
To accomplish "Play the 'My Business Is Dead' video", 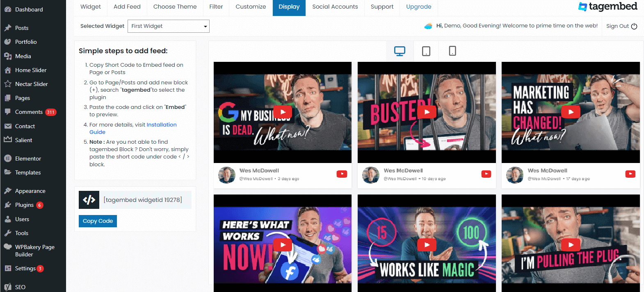I will pyautogui.click(x=283, y=112).
